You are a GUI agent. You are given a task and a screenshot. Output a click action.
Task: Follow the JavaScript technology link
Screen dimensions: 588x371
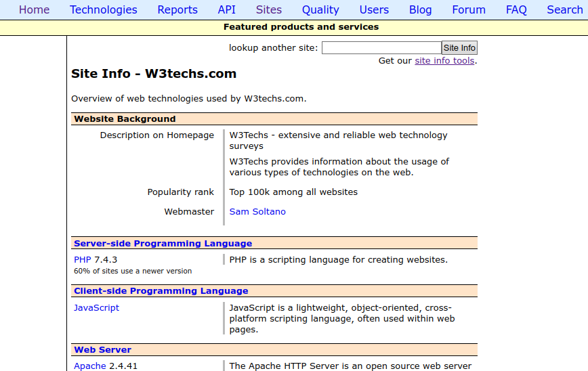96,307
